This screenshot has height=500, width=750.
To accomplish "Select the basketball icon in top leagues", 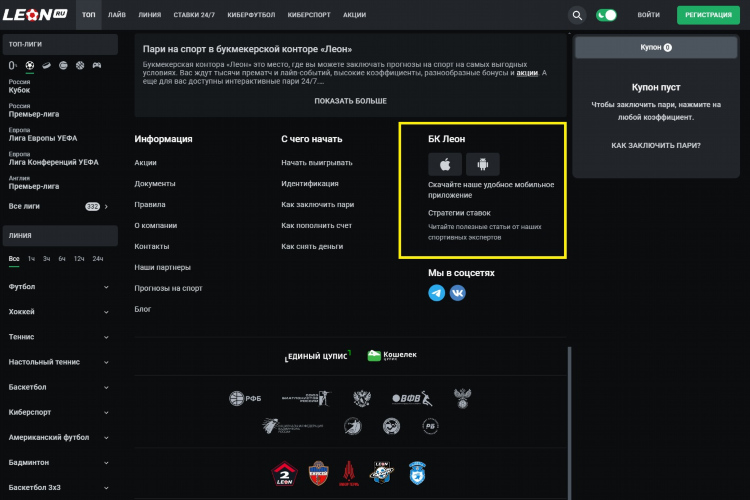I will coord(80,65).
